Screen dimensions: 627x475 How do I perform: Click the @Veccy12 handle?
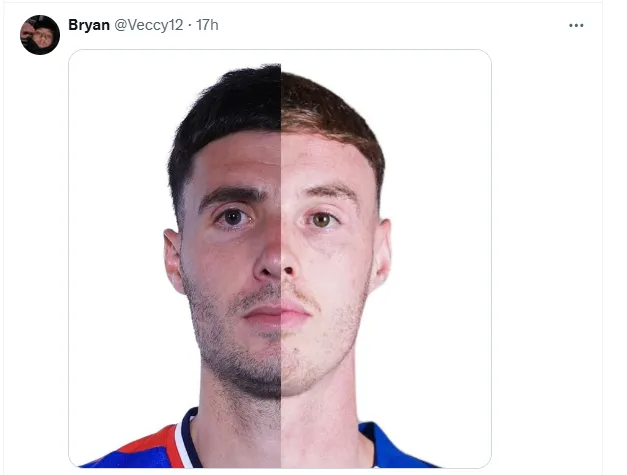[x=149, y=25]
